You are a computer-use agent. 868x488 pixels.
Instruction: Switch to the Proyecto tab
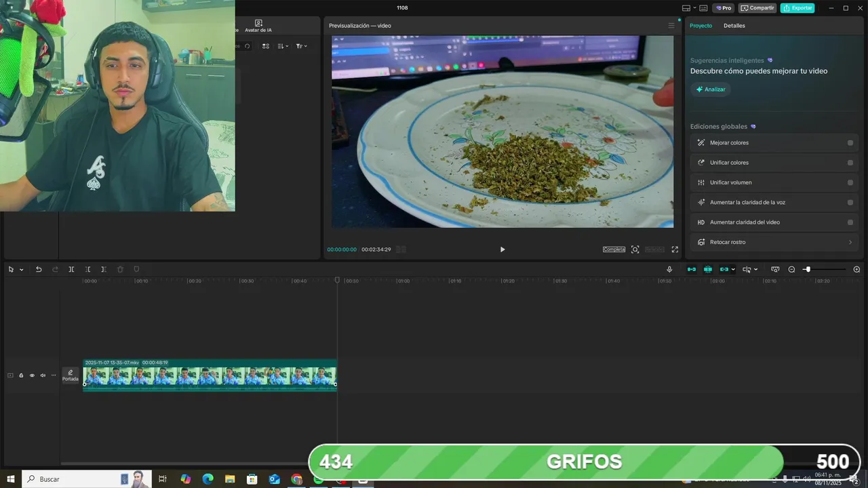701,26
